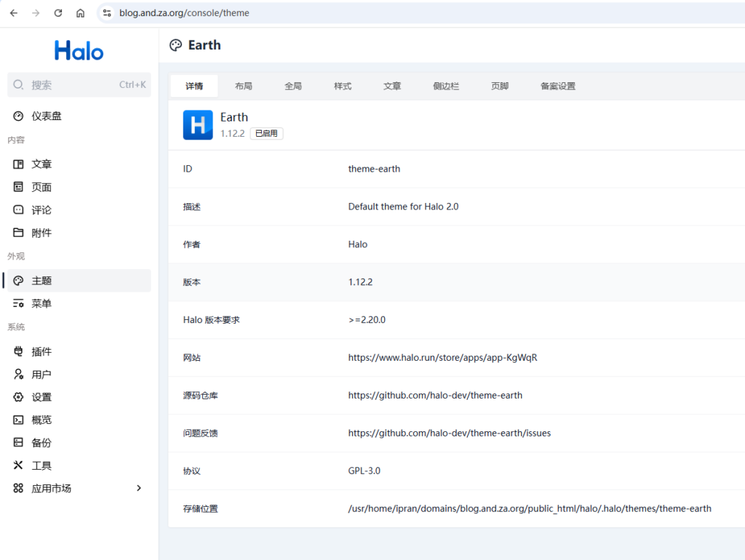Click the comments icon (评论)
Image resolution: width=745 pixels, height=560 pixels.
[18, 210]
